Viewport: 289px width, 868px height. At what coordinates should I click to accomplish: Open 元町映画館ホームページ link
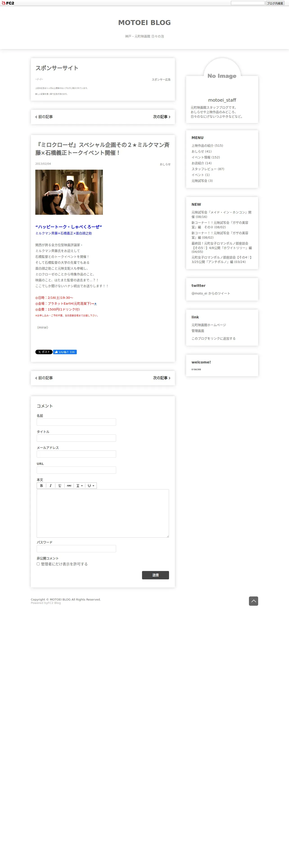point(209,325)
